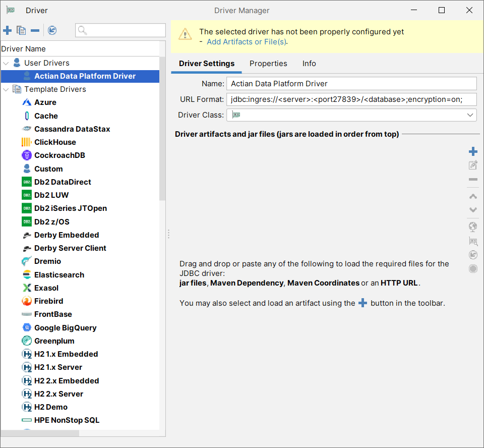Screen dimensions: 484x448
Task: Open the Driver menu in title bar
Action: 36,11
